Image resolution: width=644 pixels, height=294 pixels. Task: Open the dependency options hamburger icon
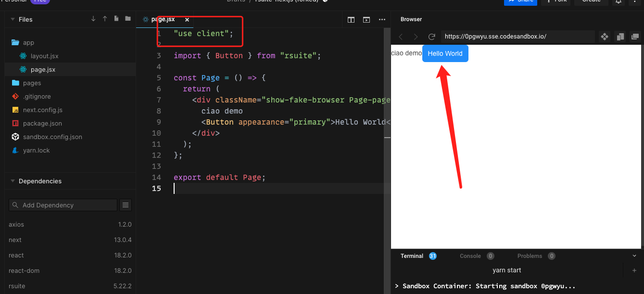(x=125, y=205)
